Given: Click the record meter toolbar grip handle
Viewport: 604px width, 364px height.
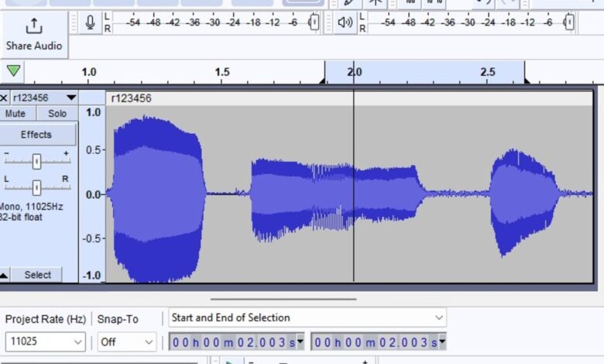Looking at the screenshot, I should (x=74, y=22).
